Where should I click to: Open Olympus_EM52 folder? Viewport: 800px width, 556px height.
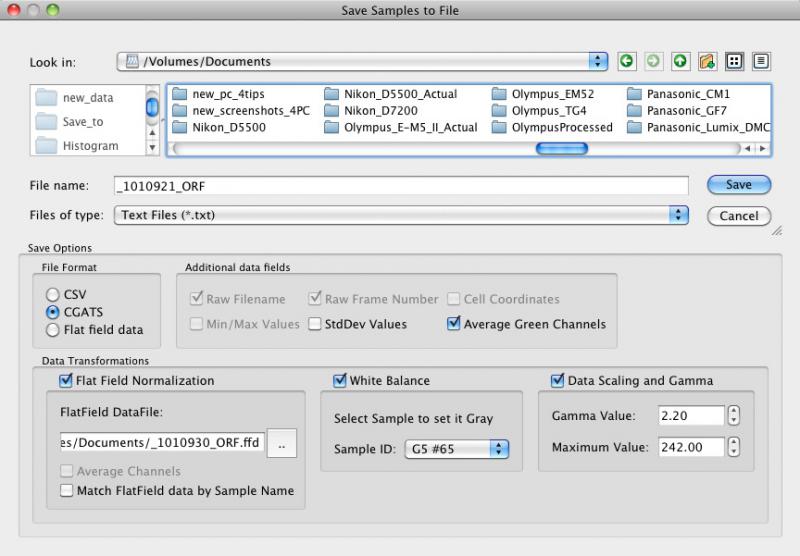pyautogui.click(x=543, y=94)
